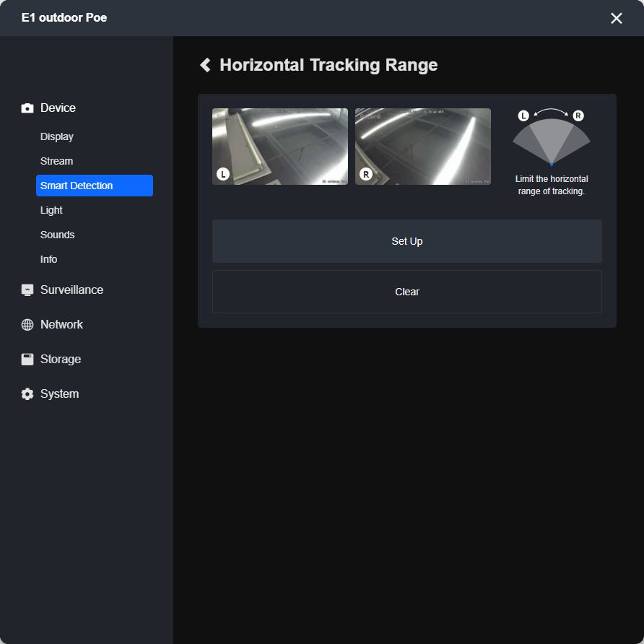Viewport: 644px width, 644px height.
Task: Click the L badge on left thumbnail
Action: [223, 174]
